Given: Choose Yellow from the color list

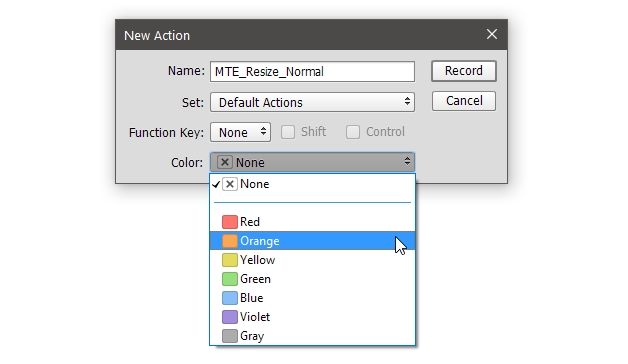Looking at the screenshot, I should [312, 260].
